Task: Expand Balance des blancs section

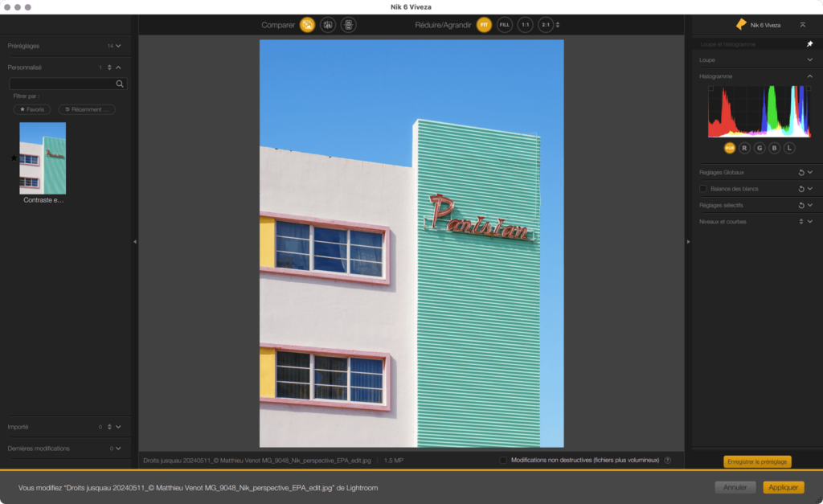Action: pos(810,188)
